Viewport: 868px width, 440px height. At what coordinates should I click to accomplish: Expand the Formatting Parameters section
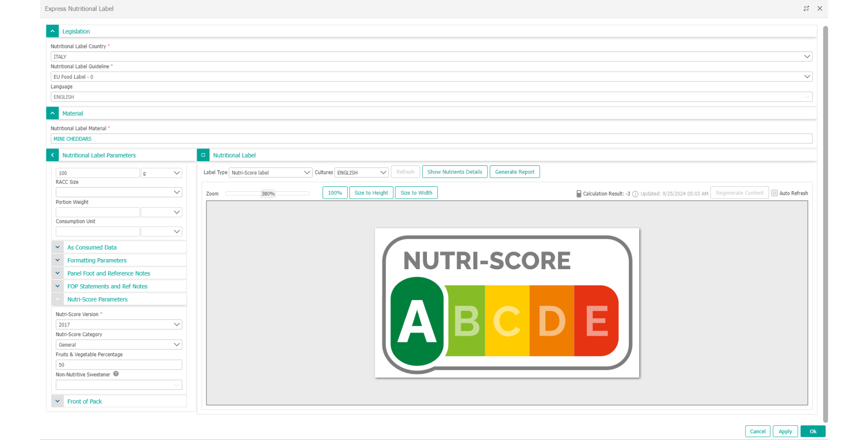click(x=57, y=260)
